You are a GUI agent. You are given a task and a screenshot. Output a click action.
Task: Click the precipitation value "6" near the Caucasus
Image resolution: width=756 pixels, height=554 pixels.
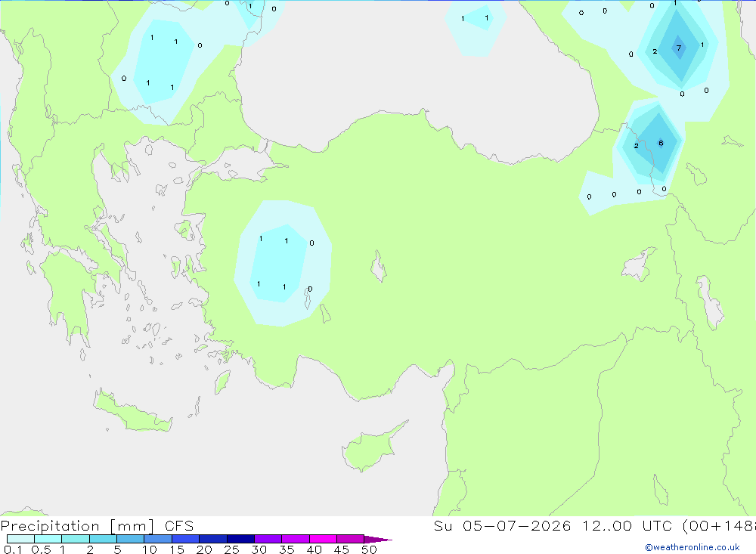[661, 143]
